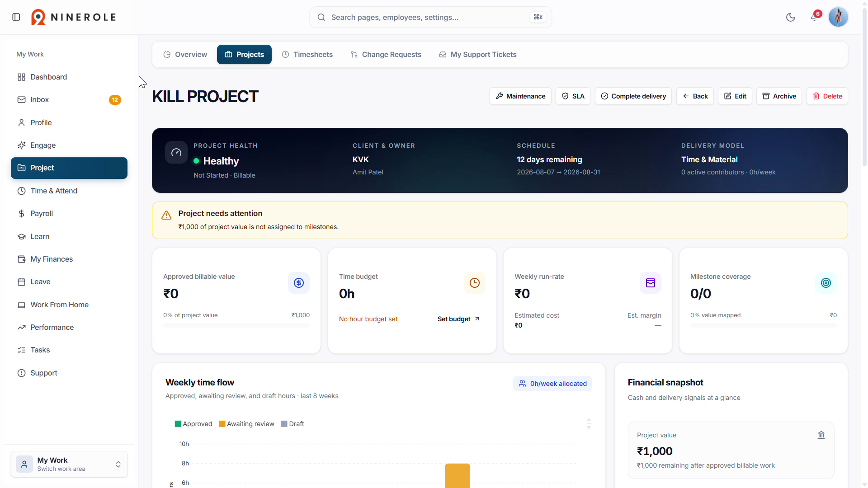Image resolution: width=868 pixels, height=488 pixels.
Task: Open Dashboard in the sidebar
Action: (69, 77)
